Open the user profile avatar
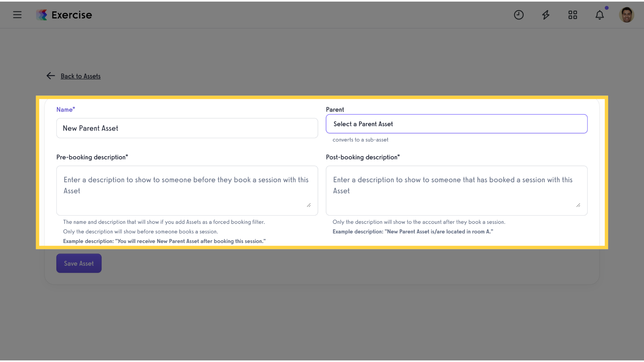Screen dimensions: 644x362 [x=626, y=15]
